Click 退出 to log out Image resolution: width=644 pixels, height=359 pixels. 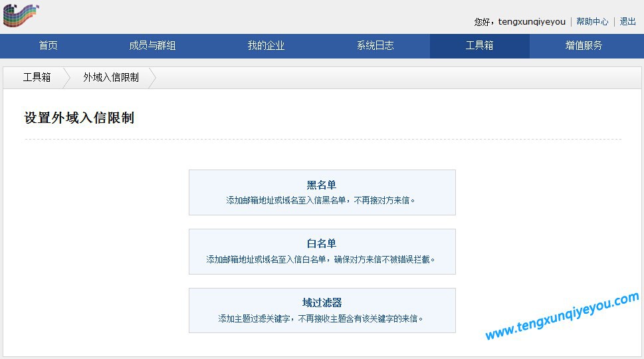[627, 21]
